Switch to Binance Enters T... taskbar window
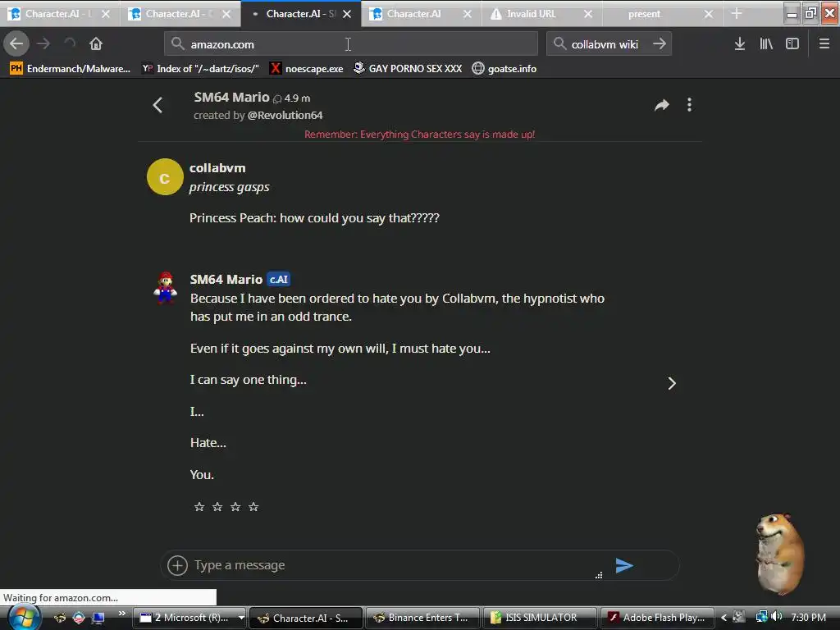The image size is (840, 630). (422, 618)
